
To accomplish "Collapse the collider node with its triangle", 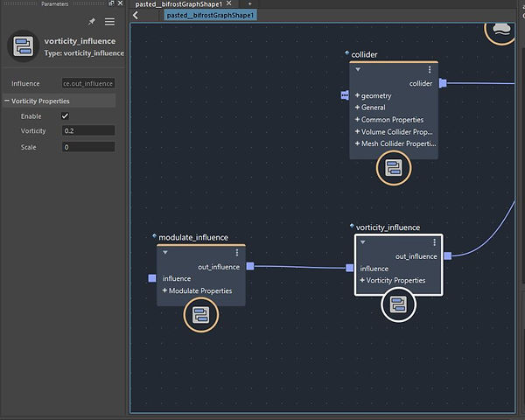I will pos(358,70).
